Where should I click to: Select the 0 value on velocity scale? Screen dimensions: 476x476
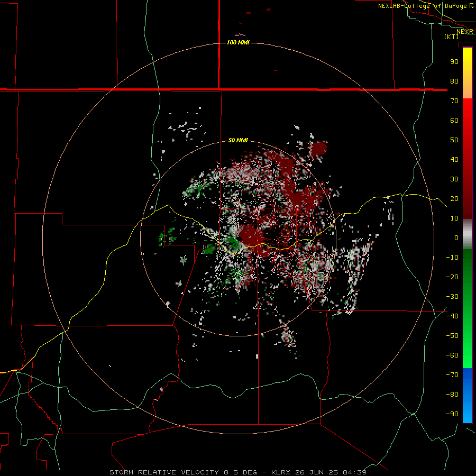click(x=456, y=237)
